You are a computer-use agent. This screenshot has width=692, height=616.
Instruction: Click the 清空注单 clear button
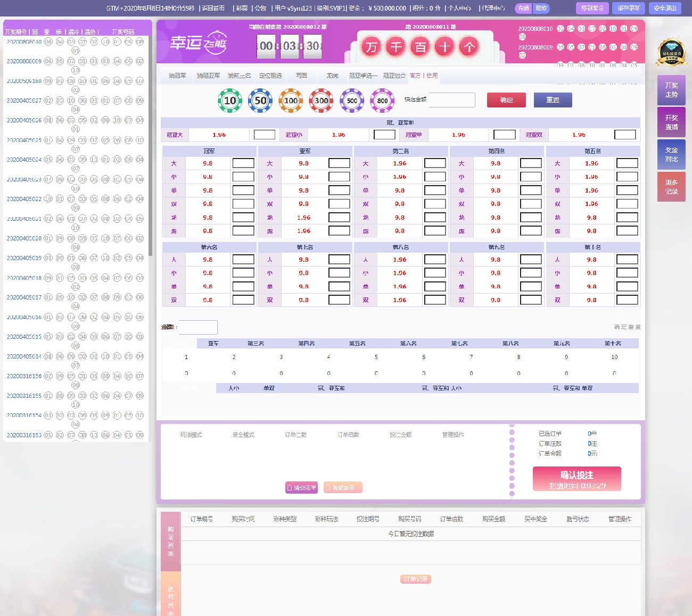click(x=301, y=487)
